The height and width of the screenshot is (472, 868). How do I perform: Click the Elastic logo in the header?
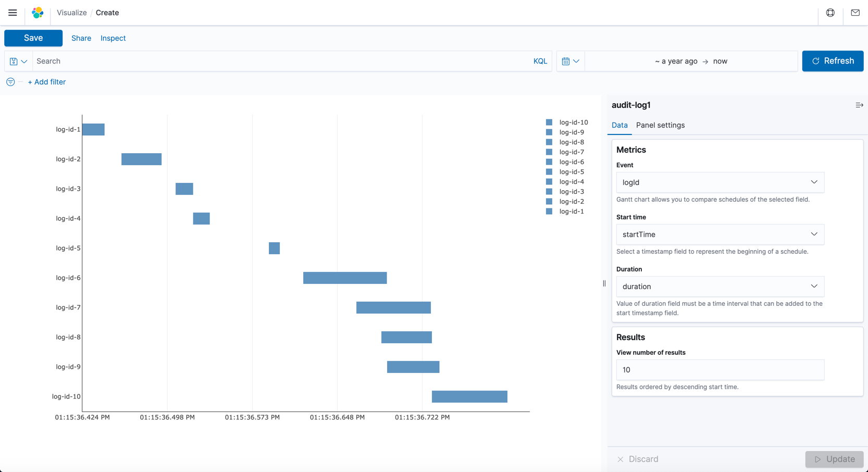(x=37, y=13)
